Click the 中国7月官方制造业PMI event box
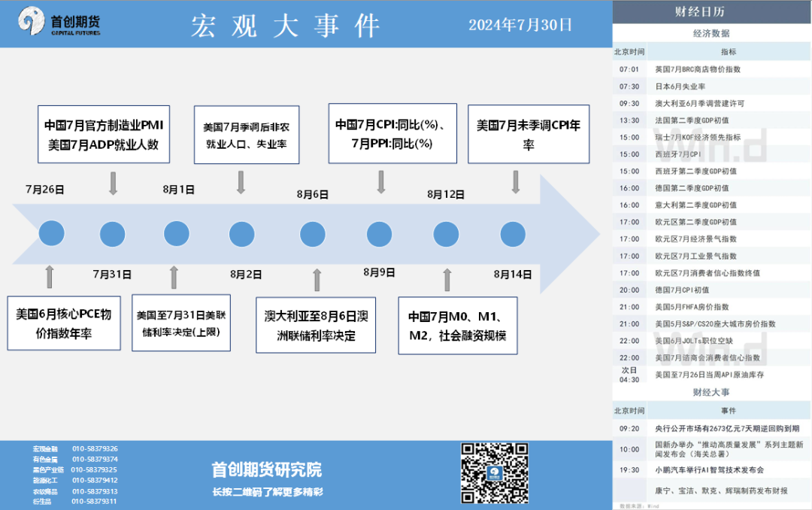The width and height of the screenshot is (812, 510). pos(104,134)
